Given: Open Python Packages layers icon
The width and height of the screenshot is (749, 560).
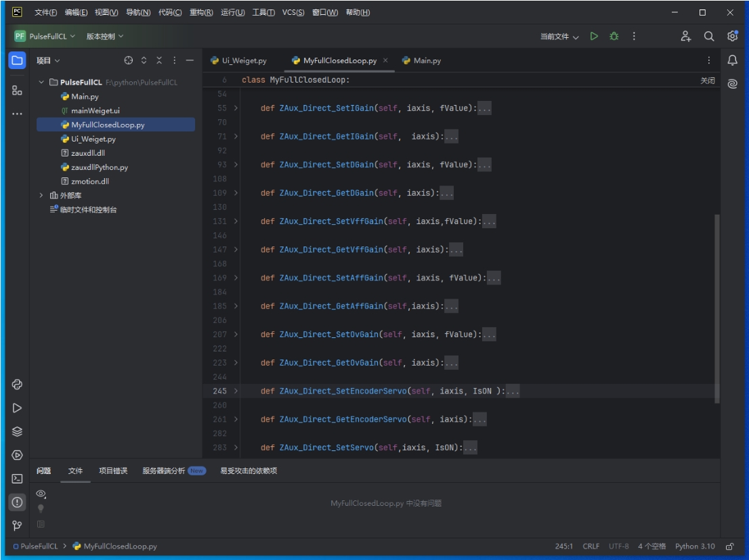Looking at the screenshot, I should (17, 431).
